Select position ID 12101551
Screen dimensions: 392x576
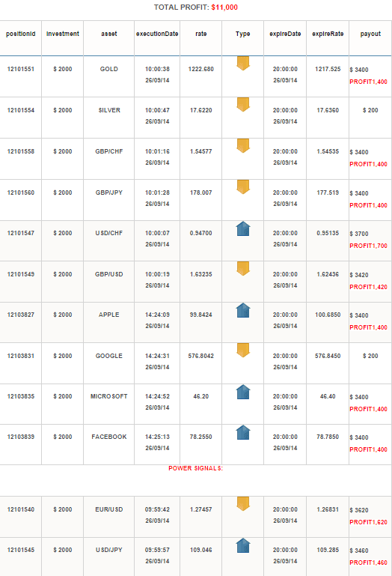click(21, 69)
